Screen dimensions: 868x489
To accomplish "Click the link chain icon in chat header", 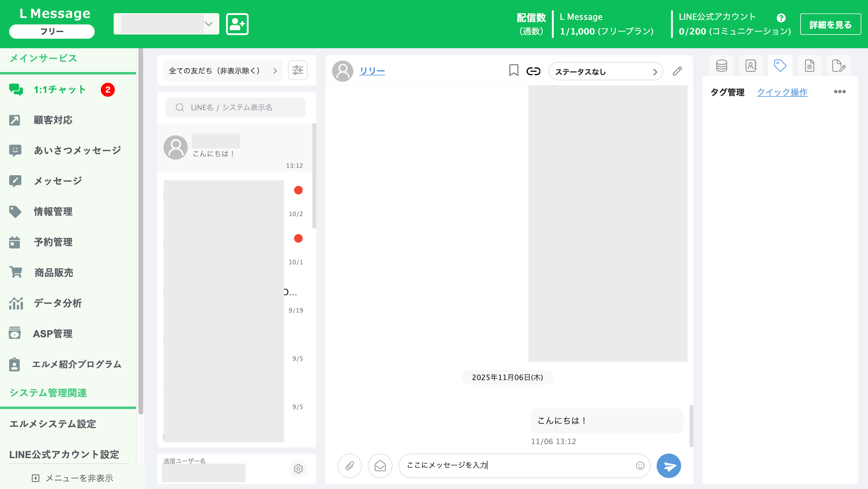I will (533, 71).
